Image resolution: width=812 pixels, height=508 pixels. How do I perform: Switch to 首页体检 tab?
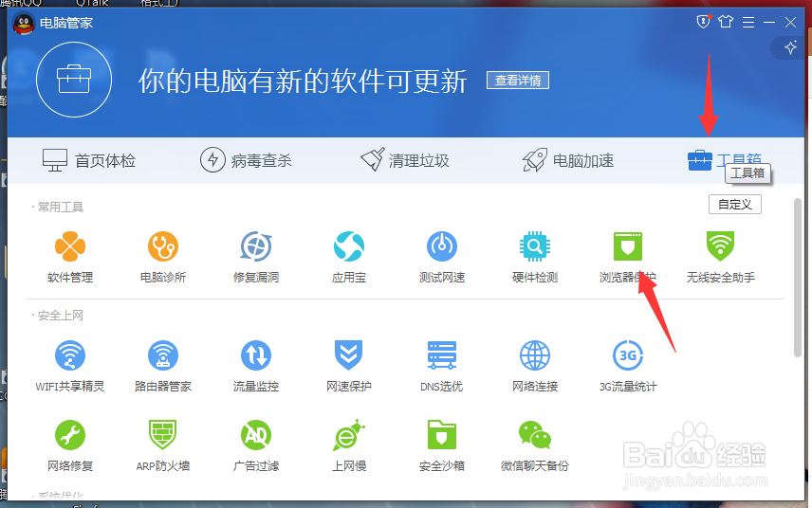(x=88, y=160)
